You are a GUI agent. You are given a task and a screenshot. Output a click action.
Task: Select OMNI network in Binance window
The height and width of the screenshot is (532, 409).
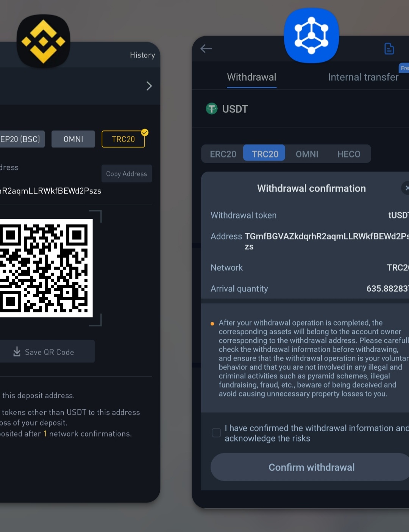(73, 139)
